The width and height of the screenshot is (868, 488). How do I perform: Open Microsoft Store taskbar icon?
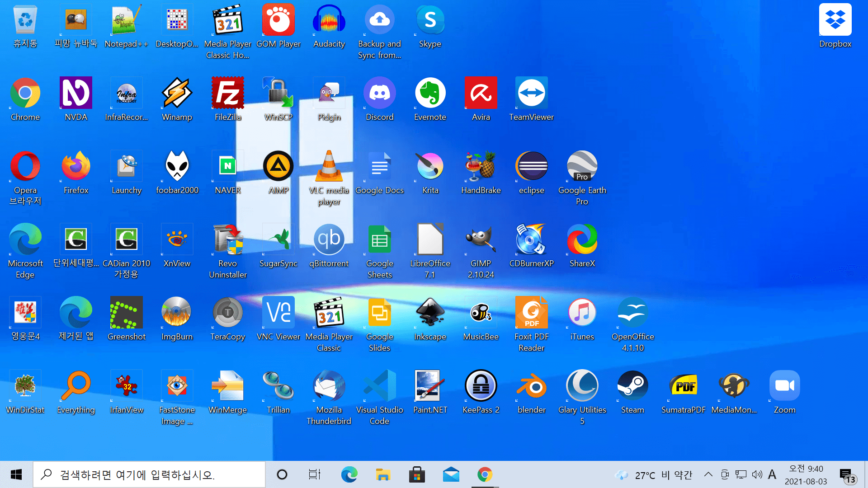coord(417,474)
